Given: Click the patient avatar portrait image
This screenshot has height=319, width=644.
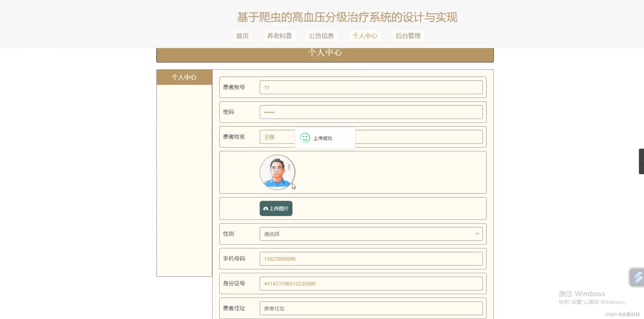Looking at the screenshot, I should 277,172.
